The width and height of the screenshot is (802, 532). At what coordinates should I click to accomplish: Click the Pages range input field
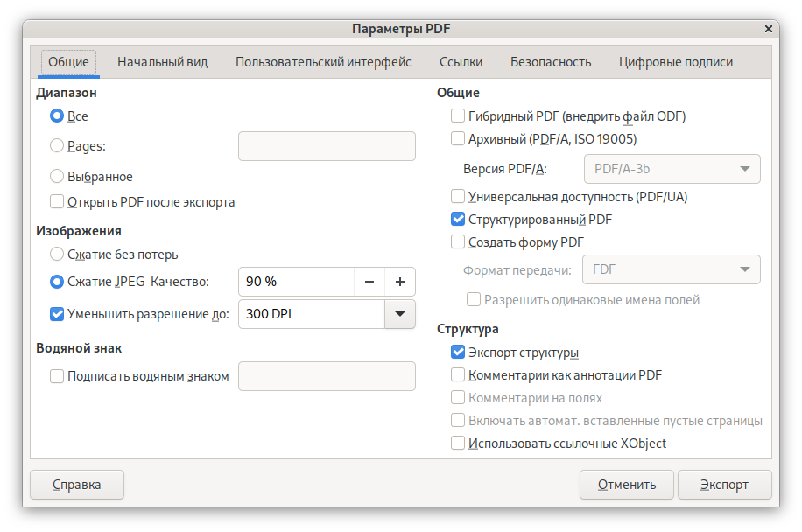[327, 146]
